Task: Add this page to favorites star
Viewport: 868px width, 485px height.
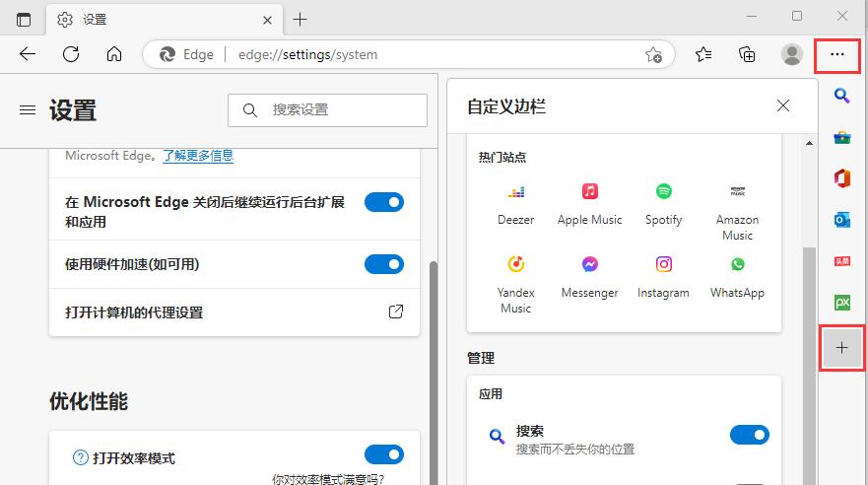Action: (653, 55)
